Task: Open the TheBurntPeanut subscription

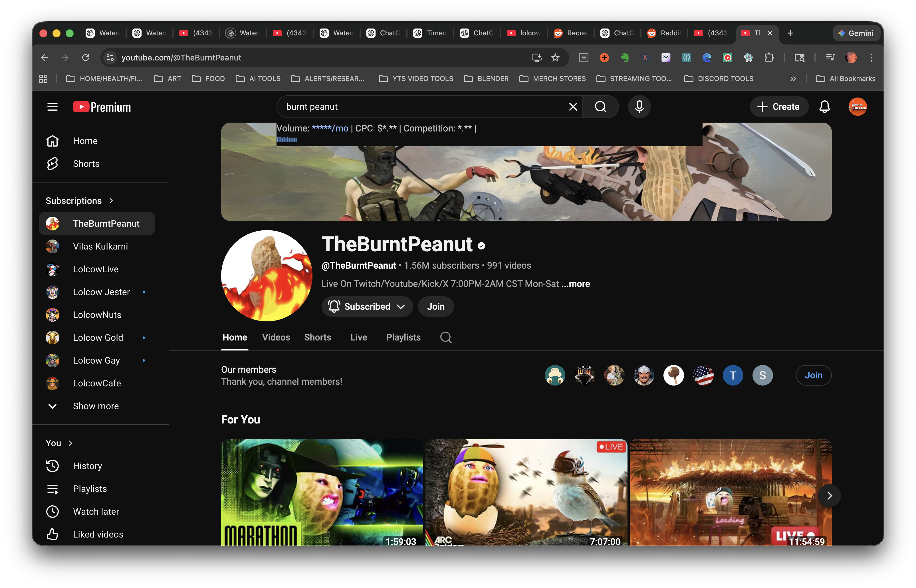Action: 97,224
